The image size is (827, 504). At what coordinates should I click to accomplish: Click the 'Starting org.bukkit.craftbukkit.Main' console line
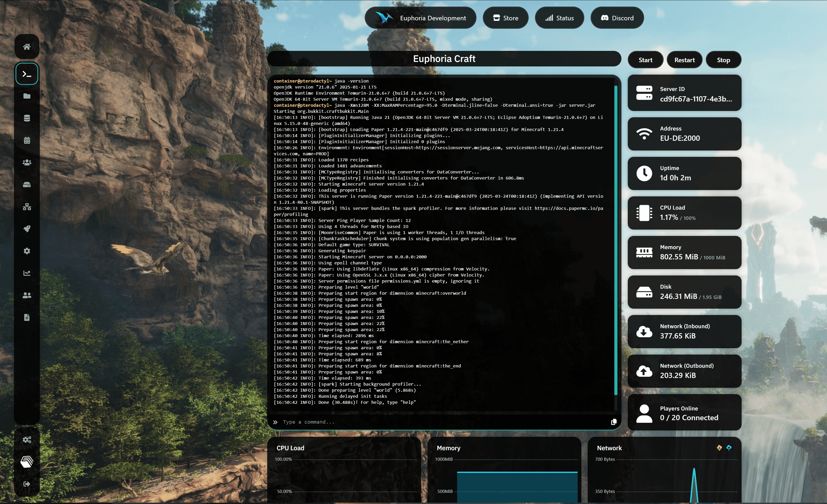321,111
